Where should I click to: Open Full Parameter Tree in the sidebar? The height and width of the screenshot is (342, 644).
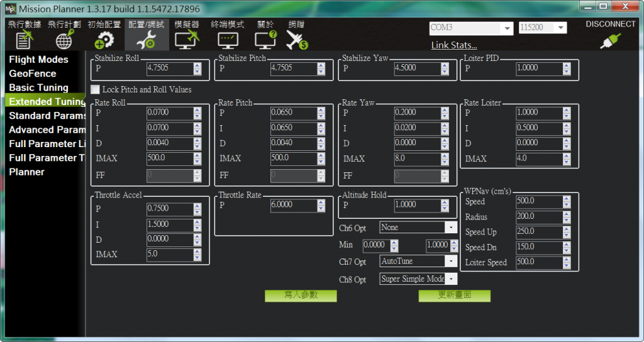[x=47, y=158]
